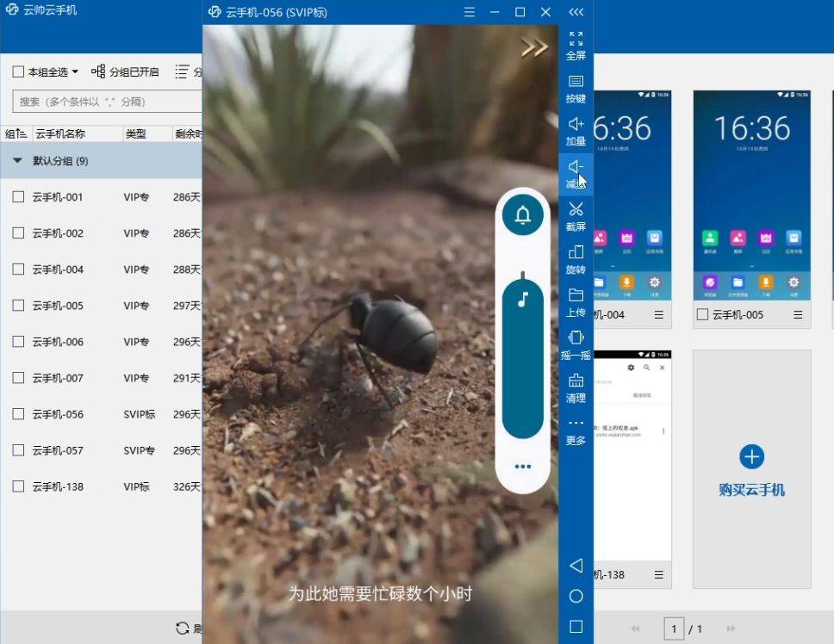This screenshot has height=644, width=834.
Task: Tick the checkbox for 云手机-001
Action: click(x=18, y=196)
